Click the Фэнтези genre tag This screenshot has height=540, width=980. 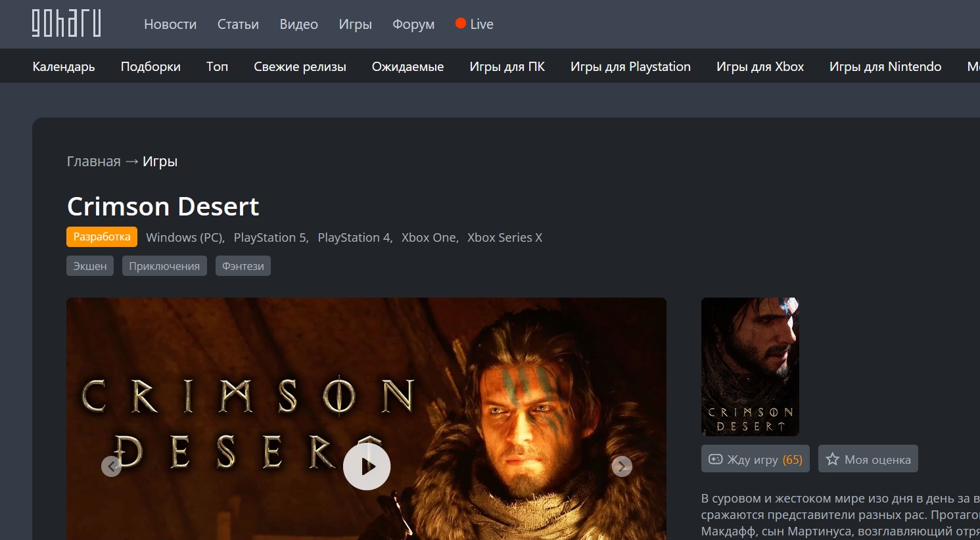[243, 266]
